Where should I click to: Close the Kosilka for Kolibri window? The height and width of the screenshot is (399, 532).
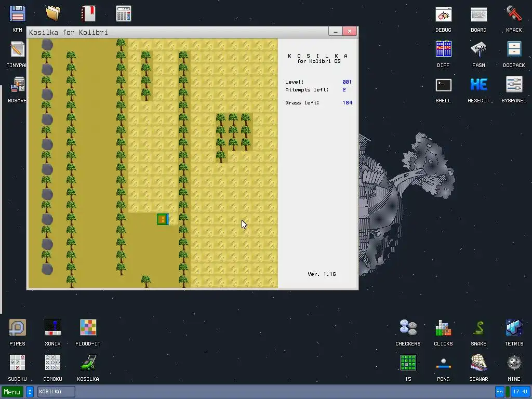click(350, 31)
